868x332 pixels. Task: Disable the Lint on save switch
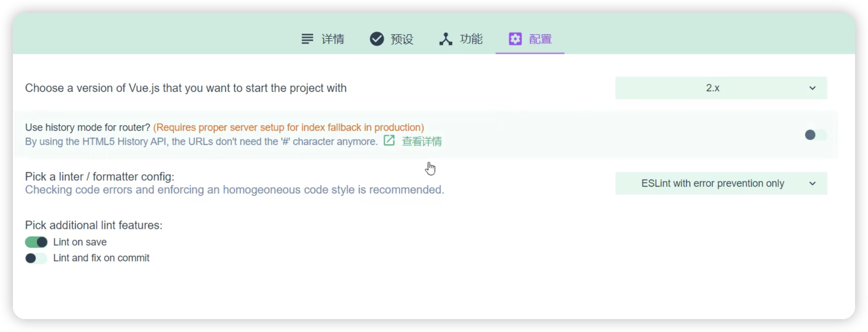(36, 242)
